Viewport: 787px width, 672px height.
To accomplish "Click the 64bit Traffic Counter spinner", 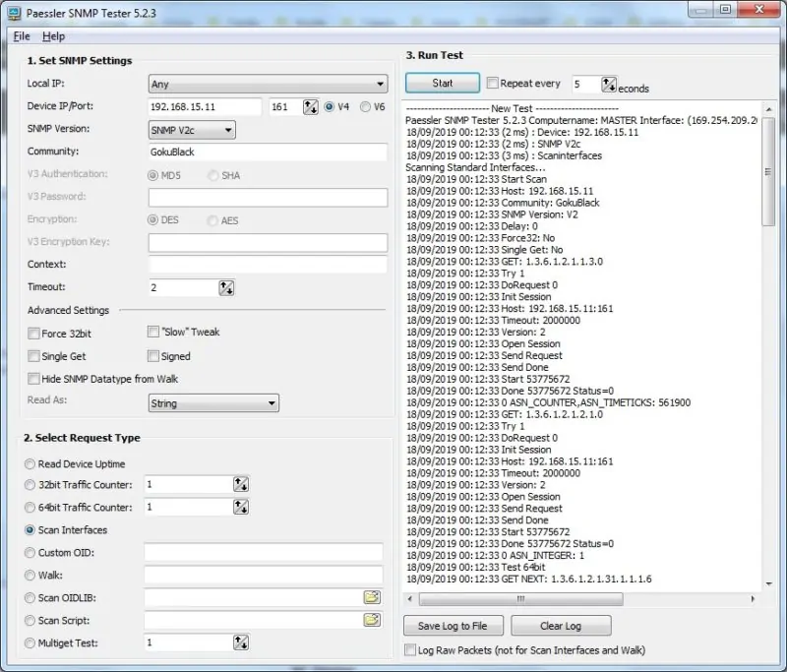I will [x=240, y=508].
